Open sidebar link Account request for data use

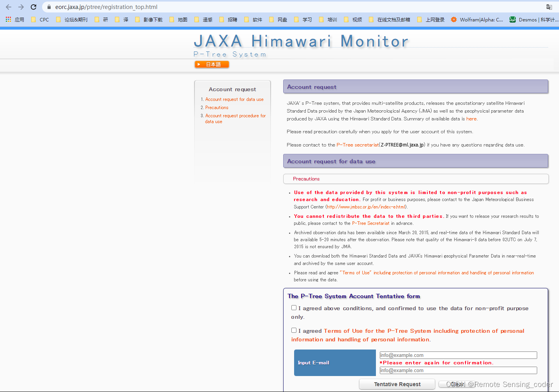[x=235, y=99]
